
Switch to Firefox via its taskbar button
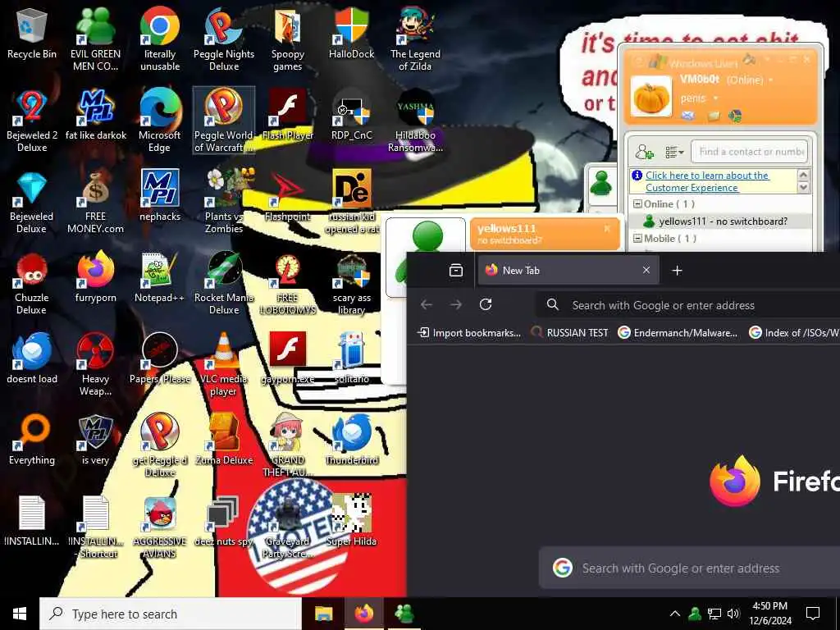[x=364, y=614]
